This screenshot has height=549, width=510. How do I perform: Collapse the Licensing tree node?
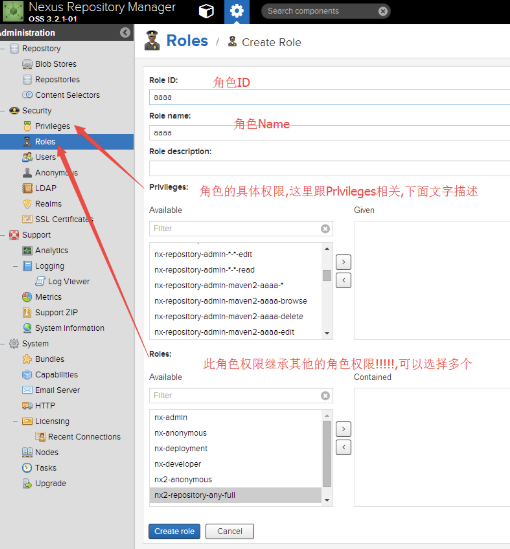[x=15, y=421]
